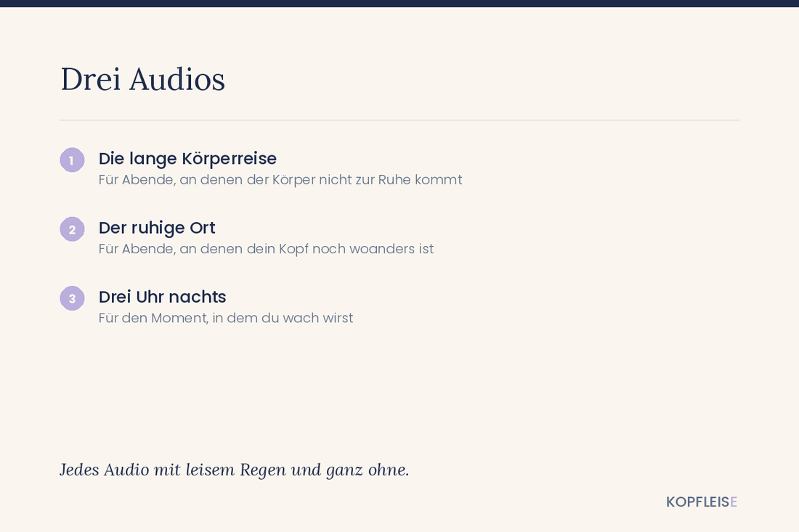Select the lavender number 2 badge

(x=73, y=229)
